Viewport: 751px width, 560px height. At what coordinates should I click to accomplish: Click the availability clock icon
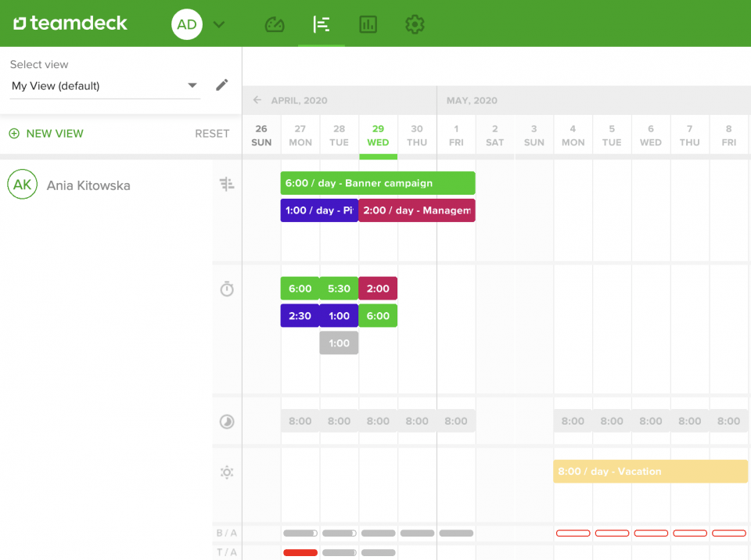point(227,422)
